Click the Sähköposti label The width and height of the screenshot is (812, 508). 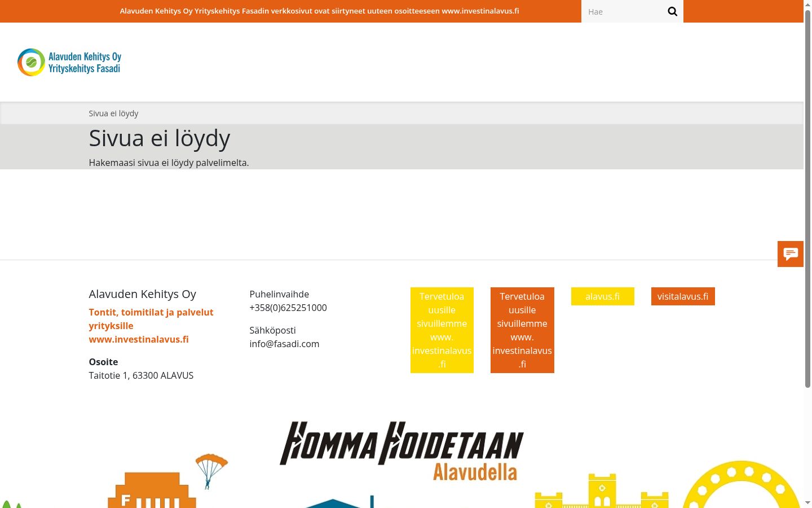(272, 330)
